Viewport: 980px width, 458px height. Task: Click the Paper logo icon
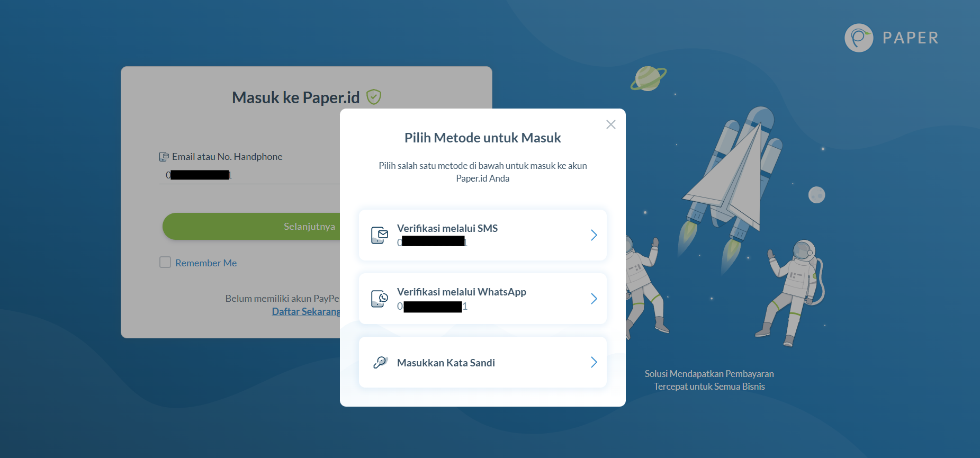tap(859, 38)
